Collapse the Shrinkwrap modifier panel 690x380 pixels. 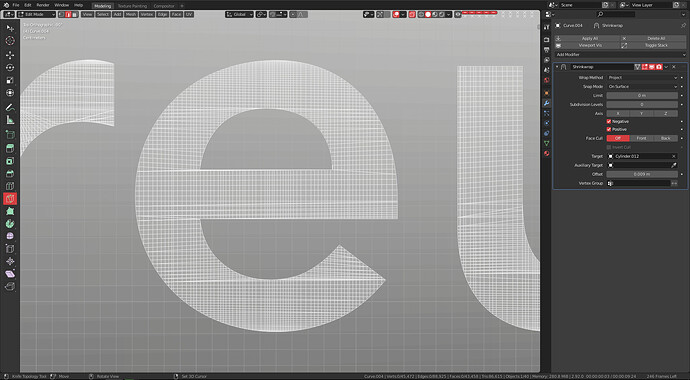[x=557, y=67]
